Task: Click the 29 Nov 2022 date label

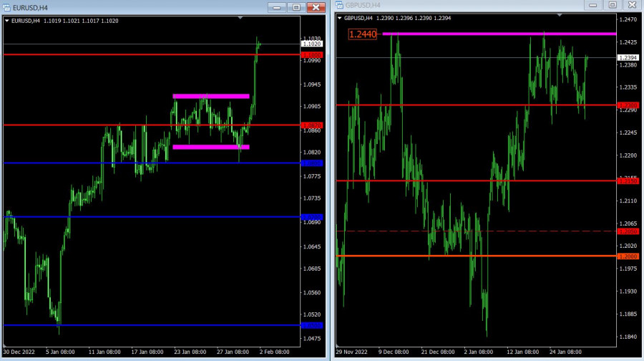Action: 351,352
